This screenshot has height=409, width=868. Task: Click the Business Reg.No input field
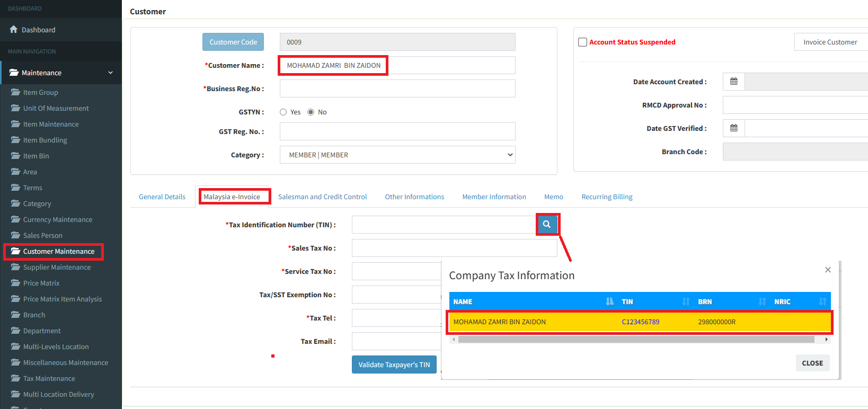tap(397, 89)
